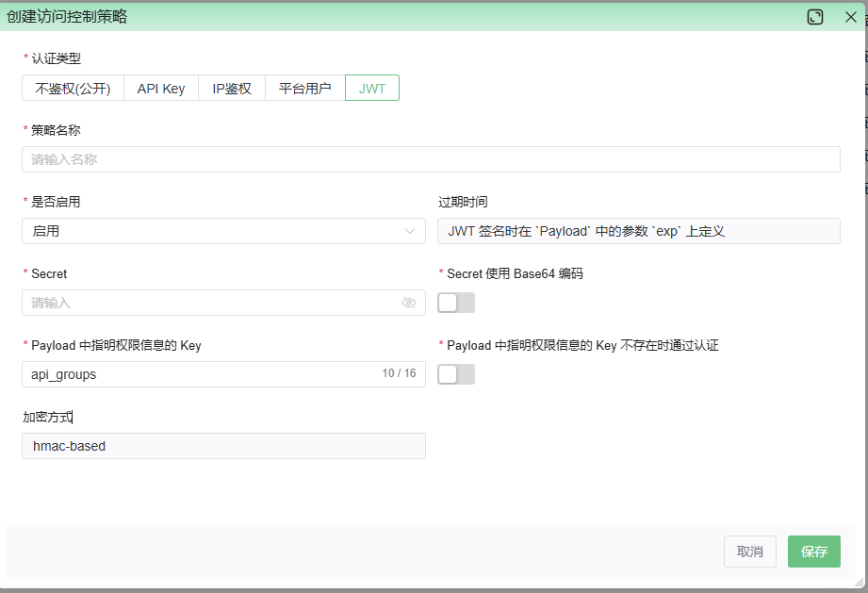
Task: Click the 过期时间 JWT description field
Action: (638, 231)
